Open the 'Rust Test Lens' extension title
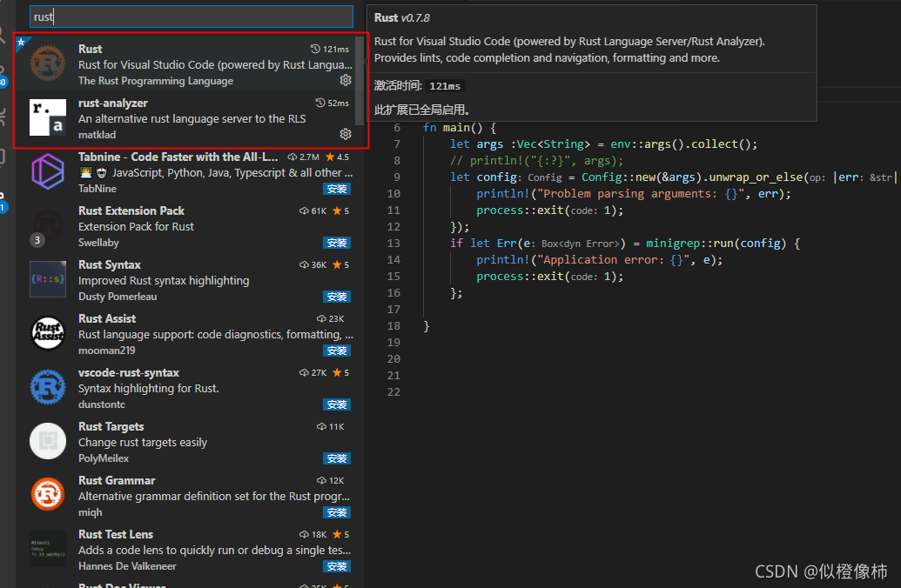This screenshot has width=901, height=588. coord(116,535)
